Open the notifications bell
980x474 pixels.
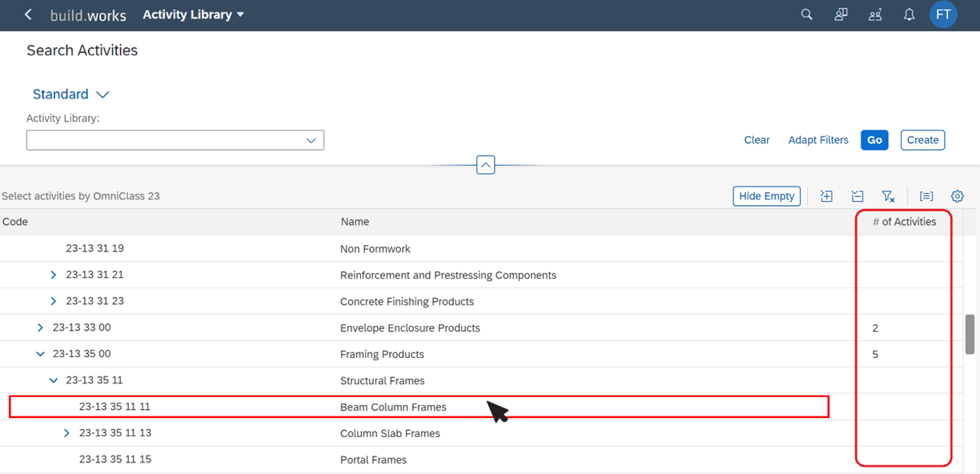point(909,14)
